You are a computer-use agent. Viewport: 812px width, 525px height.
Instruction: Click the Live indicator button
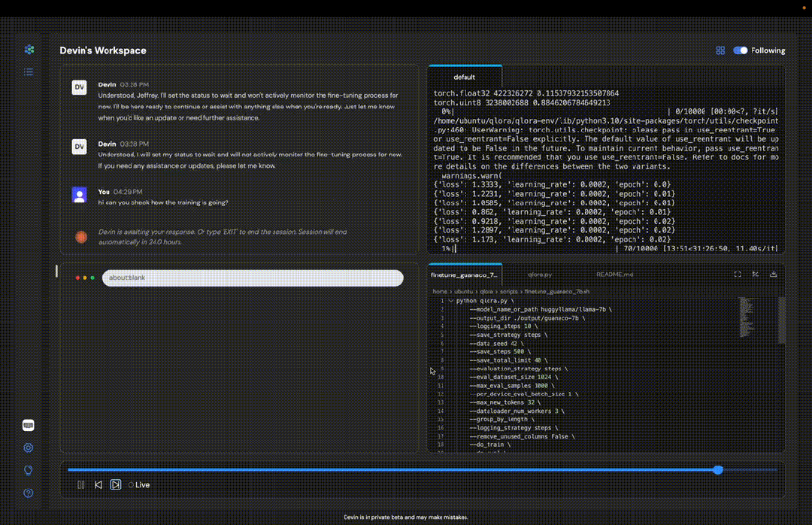[138, 485]
